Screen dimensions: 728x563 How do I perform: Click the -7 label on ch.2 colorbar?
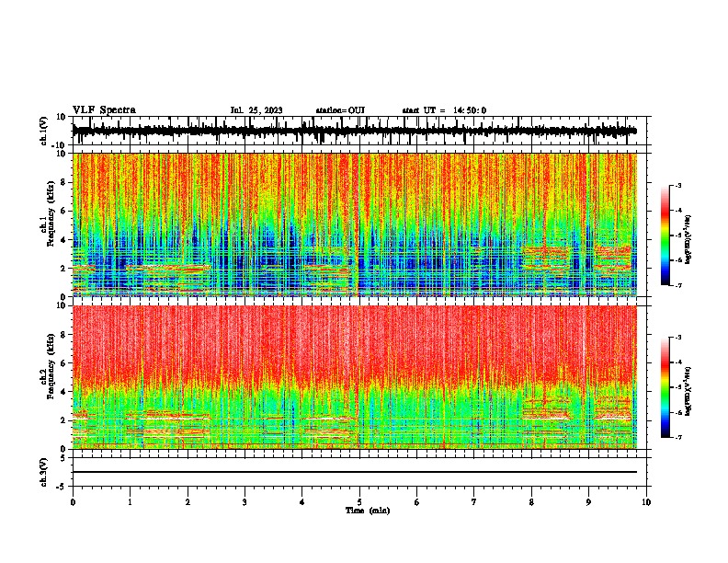pos(677,437)
